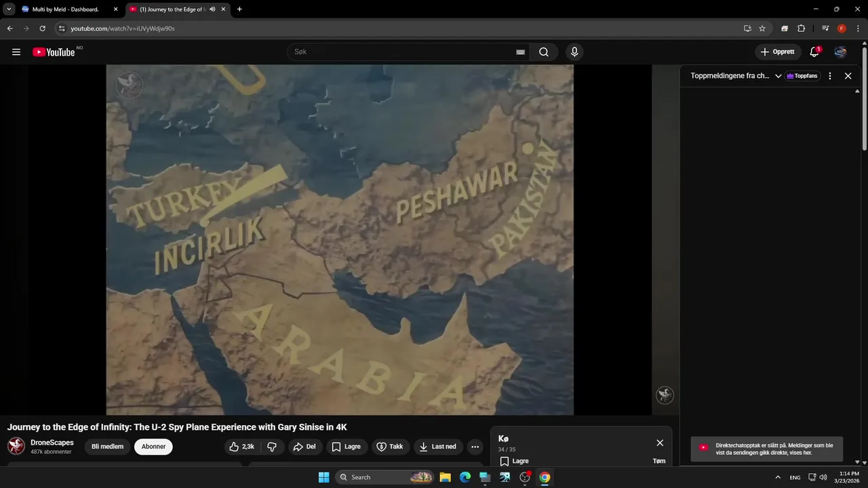Close the live chat replay panel
This screenshot has width=868, height=488.
[848, 76]
